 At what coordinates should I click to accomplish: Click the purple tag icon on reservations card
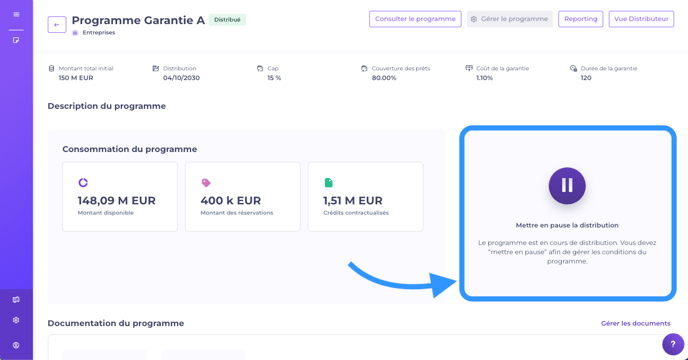point(206,183)
